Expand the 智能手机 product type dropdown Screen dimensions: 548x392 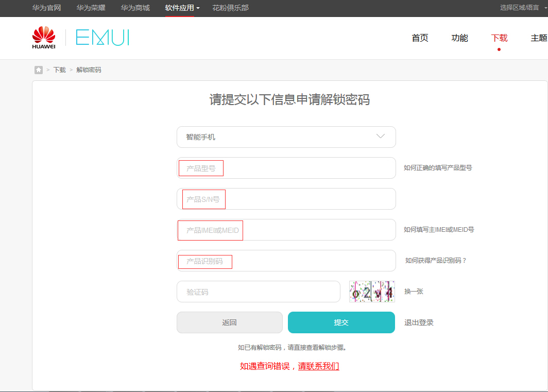coord(286,137)
